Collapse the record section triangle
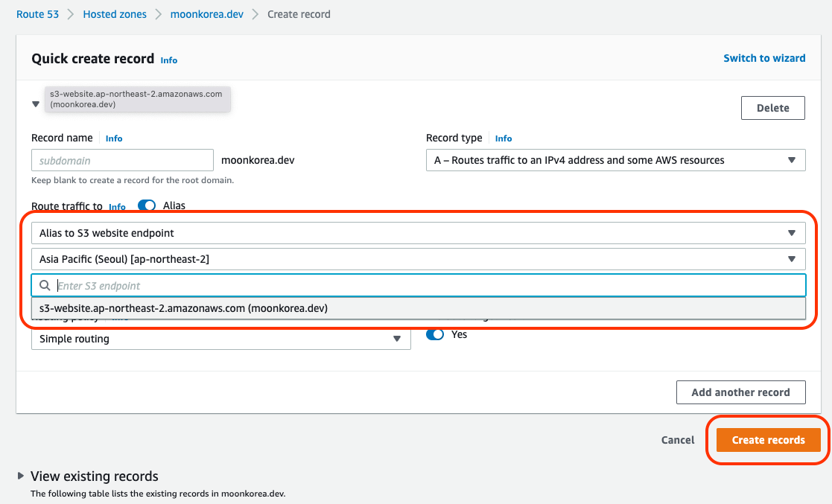The height and width of the screenshot is (504, 832). (x=36, y=105)
